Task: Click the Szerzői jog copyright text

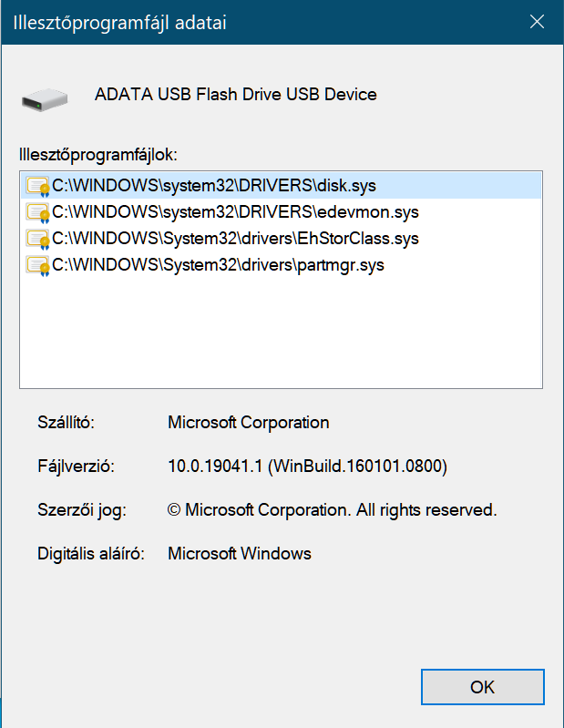Action: point(332,510)
